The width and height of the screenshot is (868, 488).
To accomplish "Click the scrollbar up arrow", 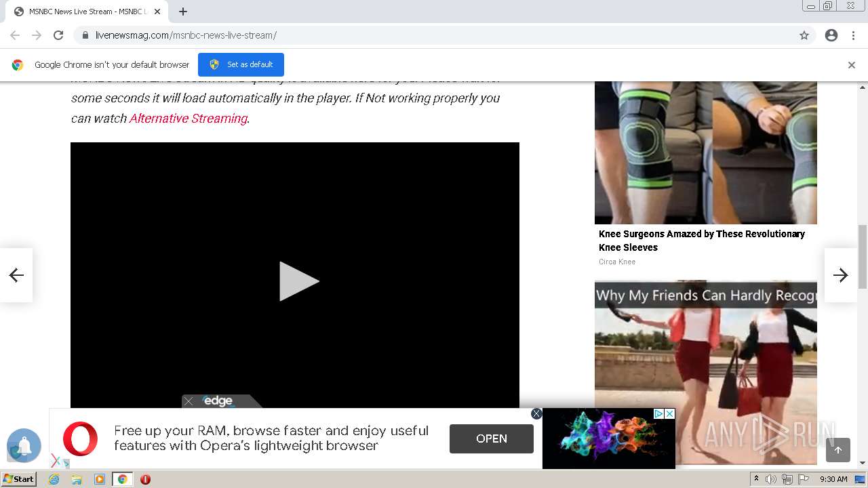I will 863,87.
